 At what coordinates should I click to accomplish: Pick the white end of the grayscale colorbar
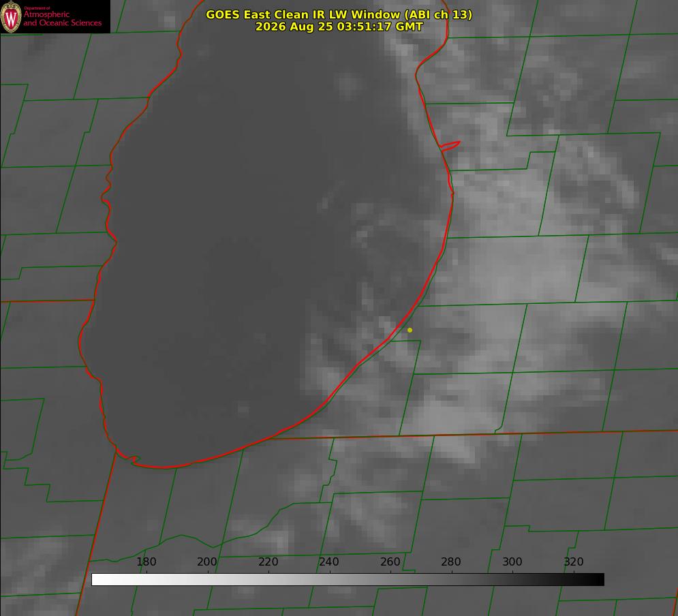click(97, 580)
